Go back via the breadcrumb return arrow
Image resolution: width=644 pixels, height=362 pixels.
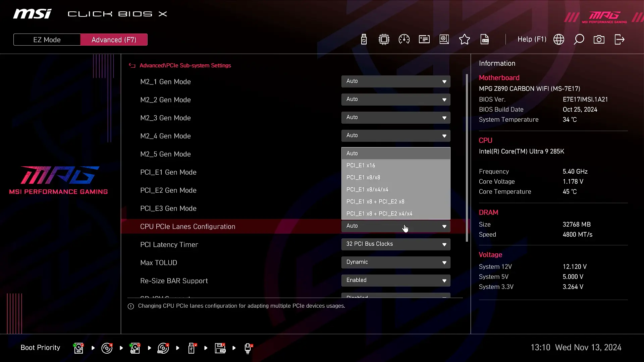(132, 66)
